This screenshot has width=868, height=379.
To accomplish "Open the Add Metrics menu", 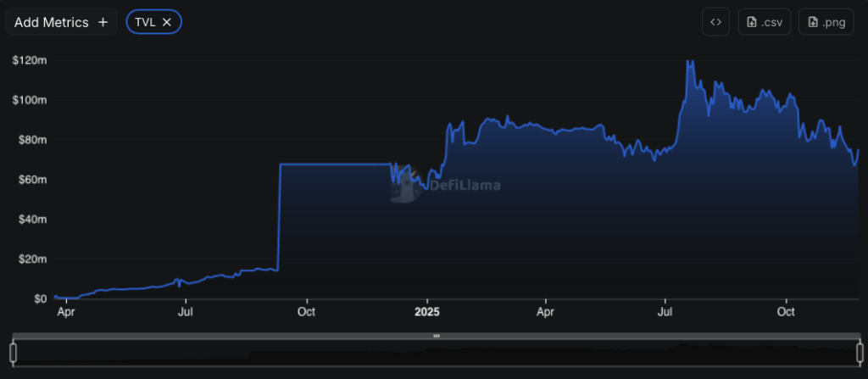I will coord(61,22).
